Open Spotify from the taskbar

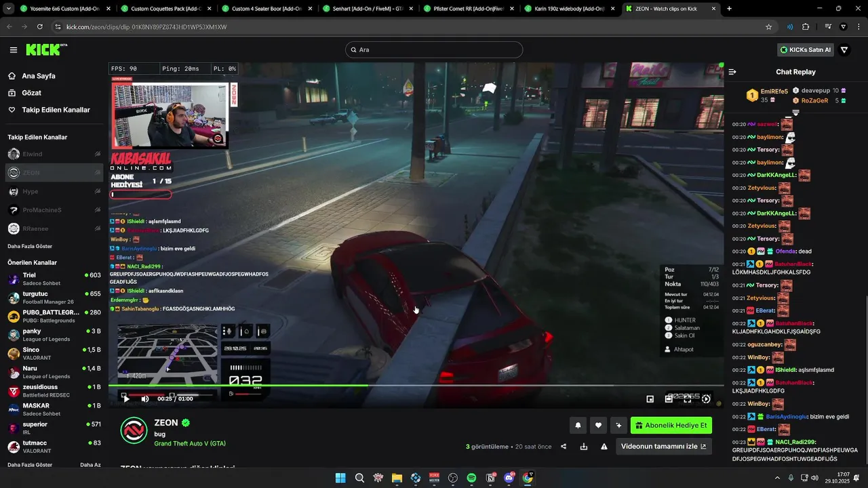point(471,478)
